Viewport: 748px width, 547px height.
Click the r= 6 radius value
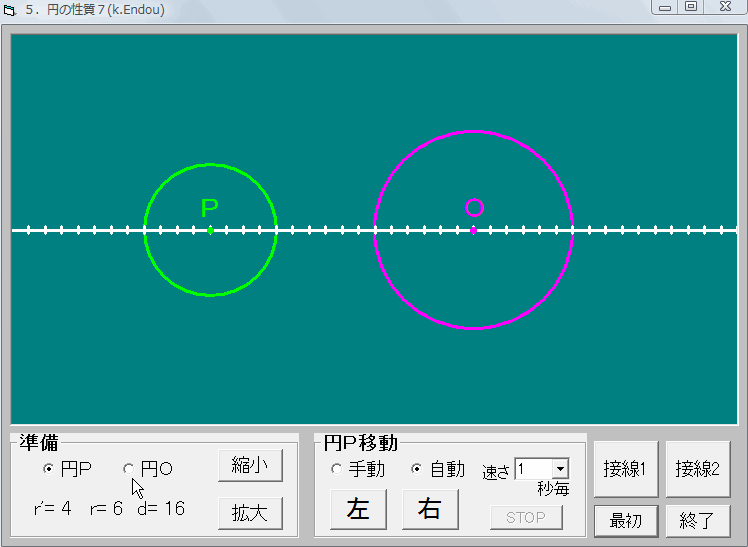(x=106, y=509)
